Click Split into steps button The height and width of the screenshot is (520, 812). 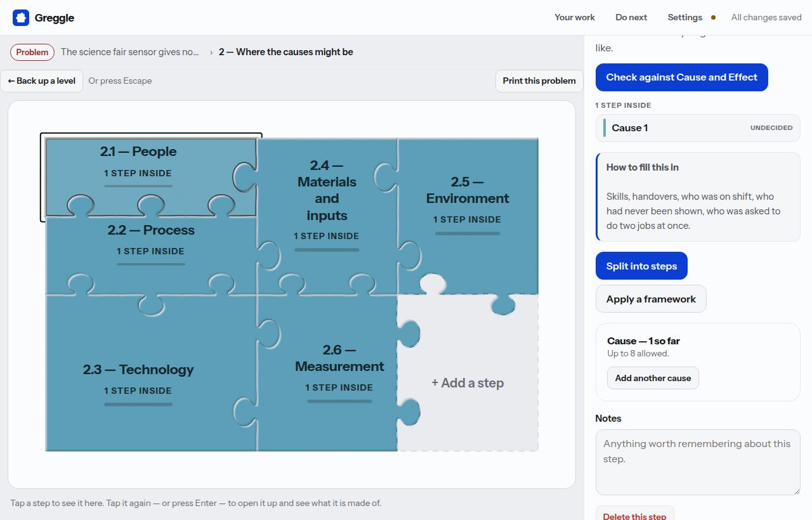click(641, 266)
